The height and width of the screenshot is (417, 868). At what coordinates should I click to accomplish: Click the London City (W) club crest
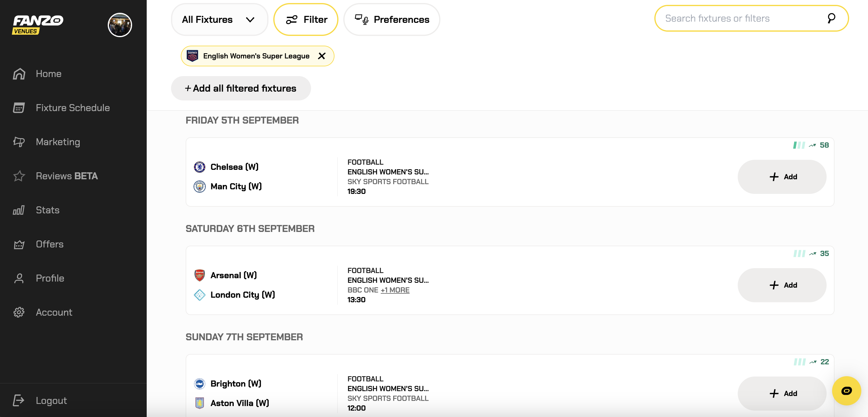click(199, 295)
